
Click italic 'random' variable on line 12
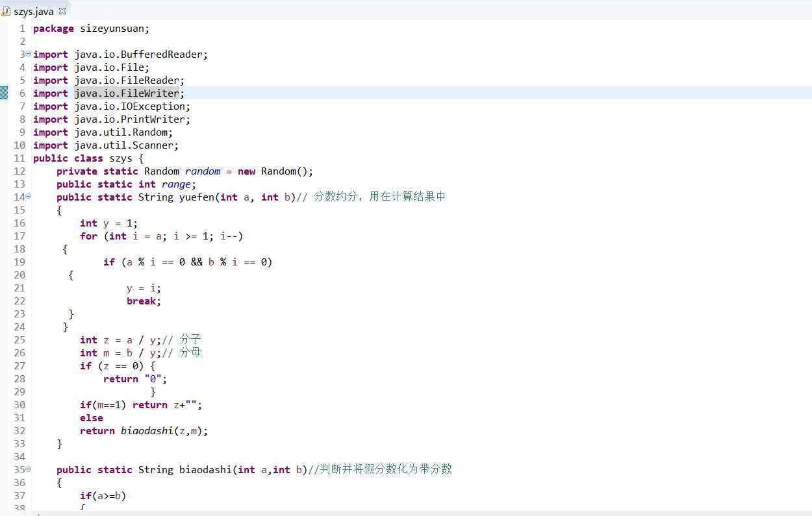click(x=203, y=171)
